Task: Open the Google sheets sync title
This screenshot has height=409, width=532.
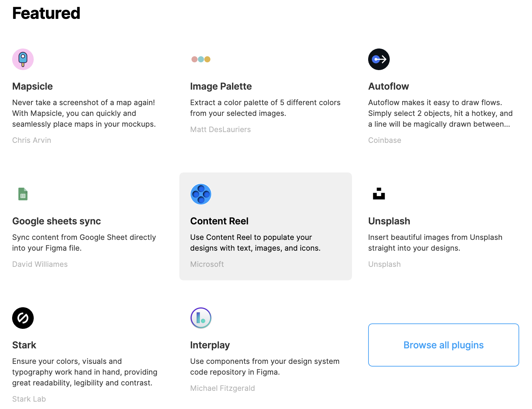Action: pos(57,221)
